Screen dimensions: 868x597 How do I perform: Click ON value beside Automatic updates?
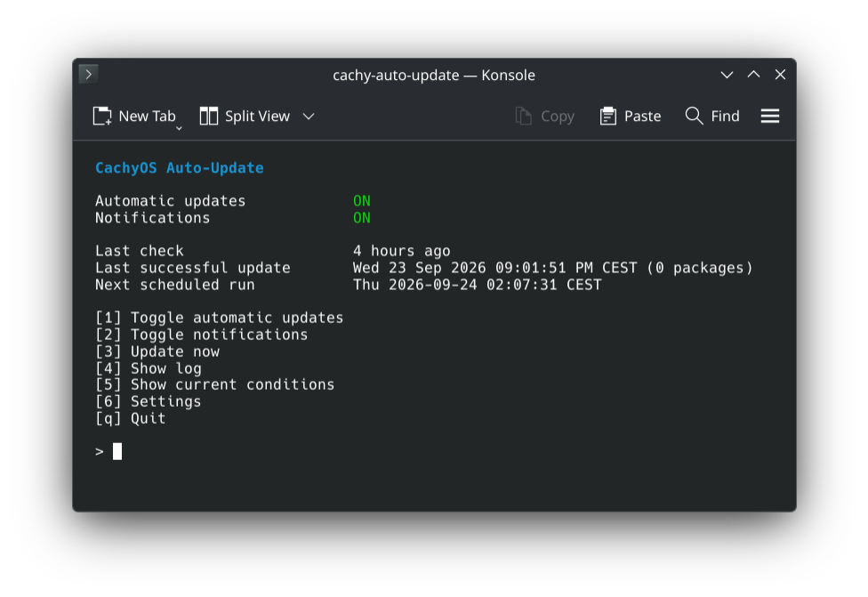click(x=362, y=201)
